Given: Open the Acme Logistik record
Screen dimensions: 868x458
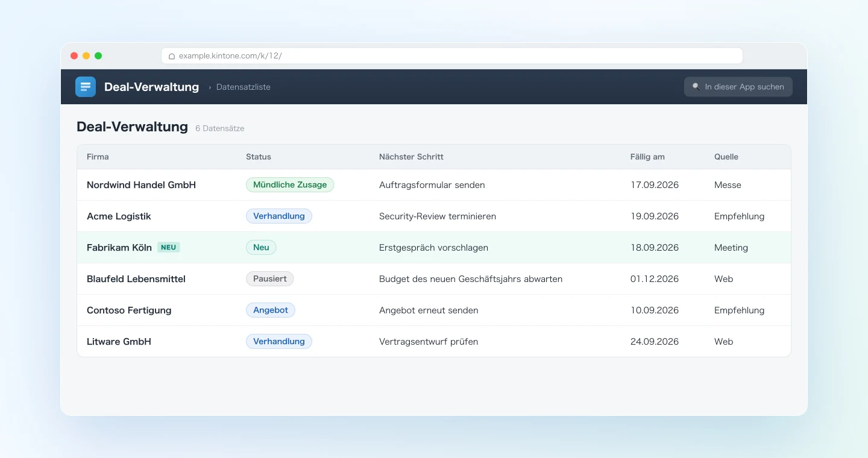Looking at the screenshot, I should (x=119, y=216).
